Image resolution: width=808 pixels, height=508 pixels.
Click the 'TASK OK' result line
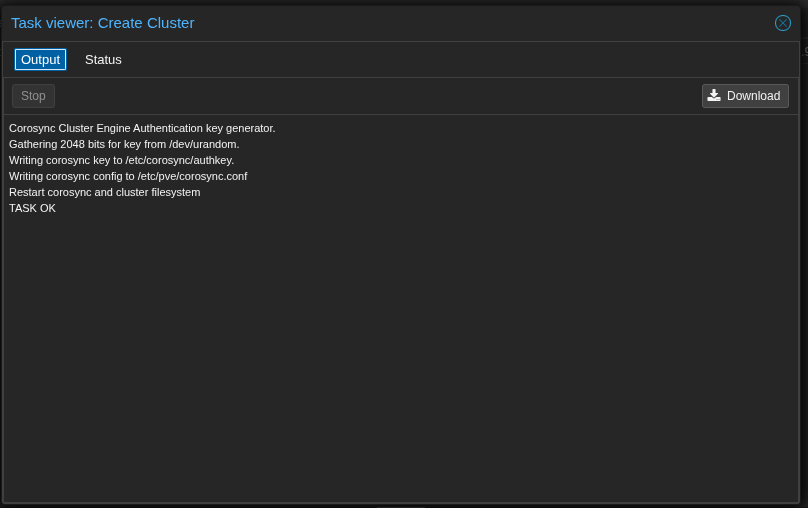33,208
